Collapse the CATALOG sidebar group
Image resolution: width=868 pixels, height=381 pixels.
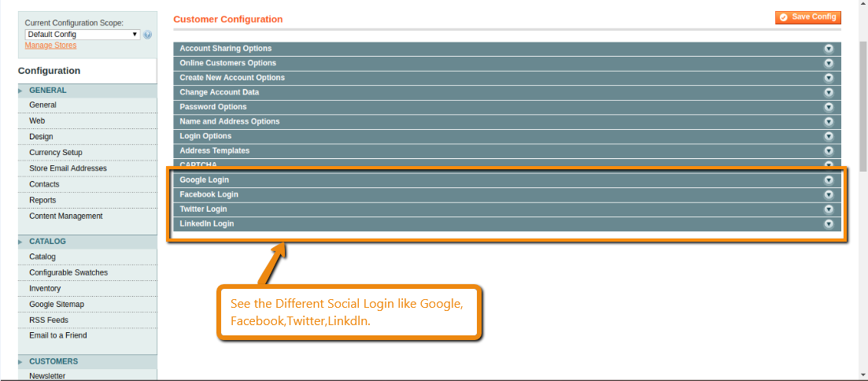pos(87,242)
